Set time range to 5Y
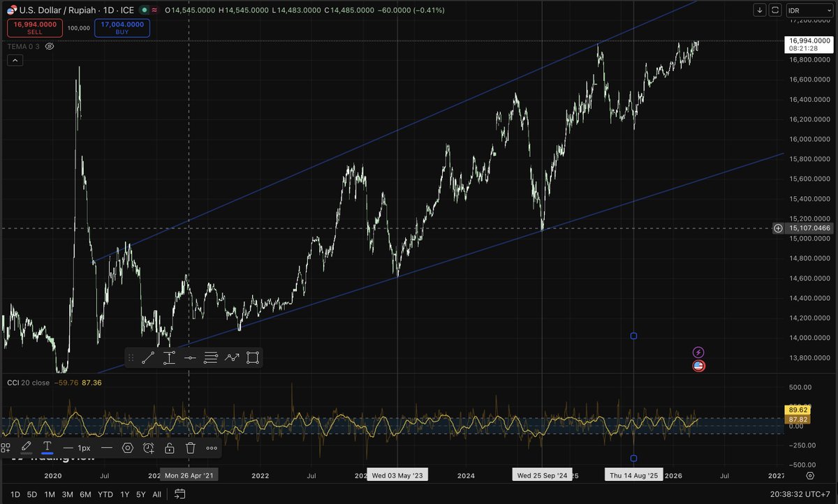Image resolution: width=838 pixels, height=504 pixels. (140, 494)
